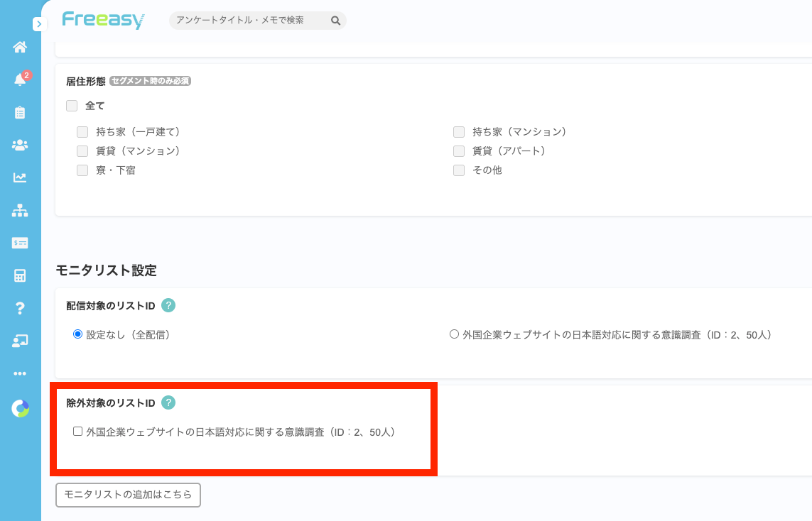The width and height of the screenshot is (812, 521).
Task: Select the payment card billing icon
Action: coord(20,243)
